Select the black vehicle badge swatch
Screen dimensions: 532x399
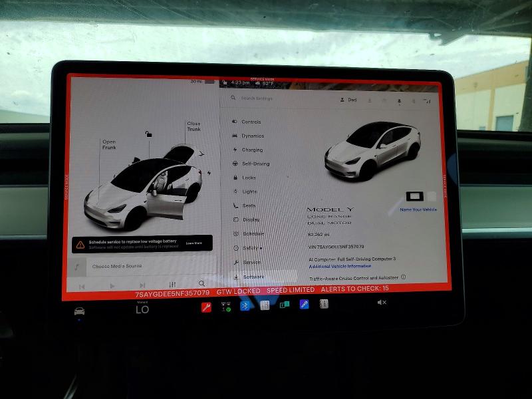[414, 196]
